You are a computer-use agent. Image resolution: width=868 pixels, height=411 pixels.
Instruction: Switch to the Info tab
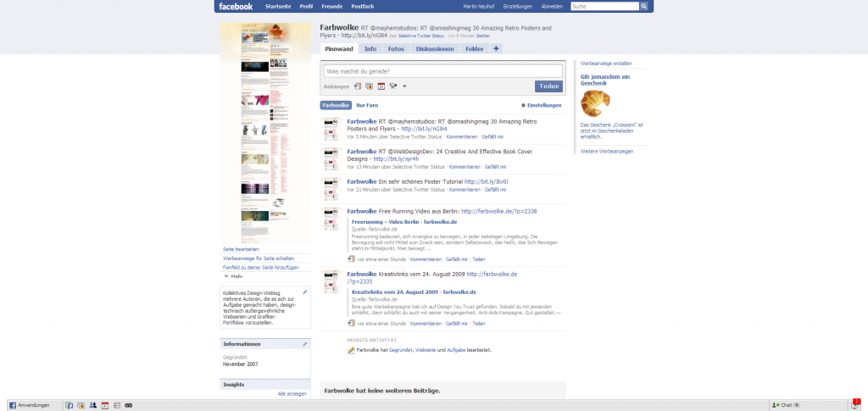[370, 48]
